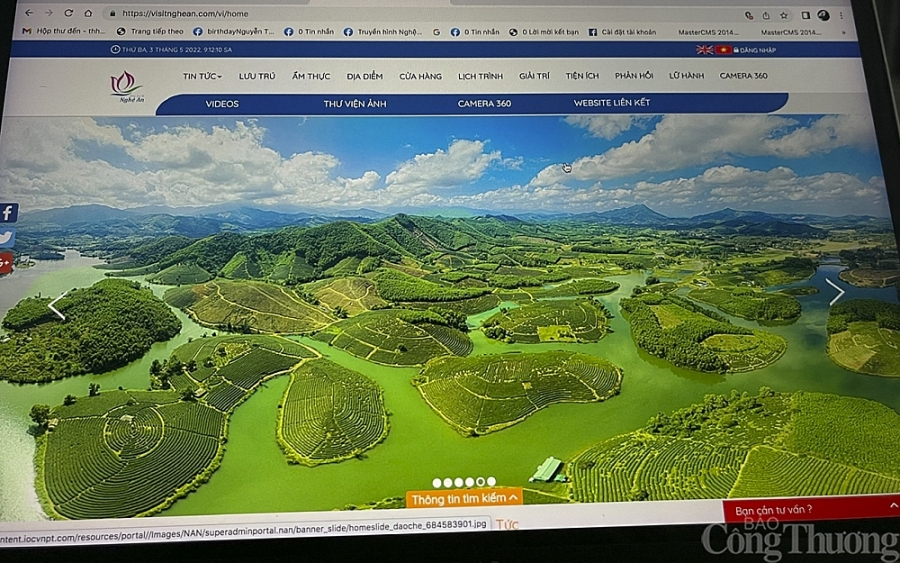Select the Vietnamese flag language icon
The height and width of the screenshot is (563, 900).
coord(722,49)
